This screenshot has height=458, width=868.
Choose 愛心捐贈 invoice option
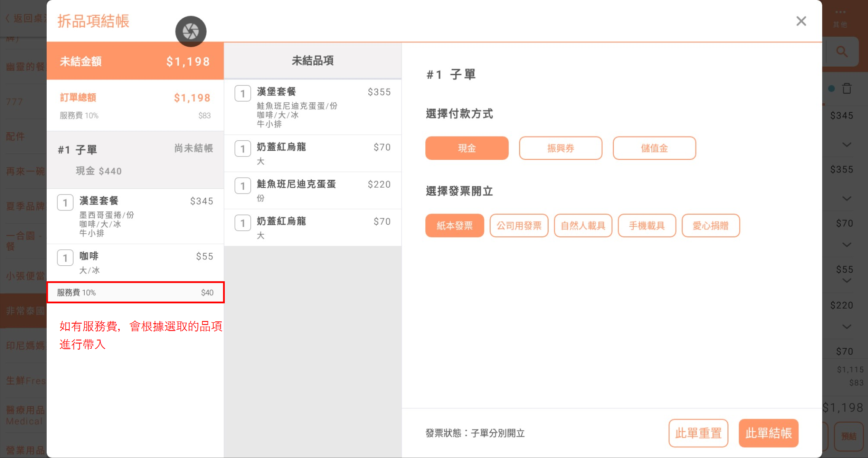tap(710, 226)
